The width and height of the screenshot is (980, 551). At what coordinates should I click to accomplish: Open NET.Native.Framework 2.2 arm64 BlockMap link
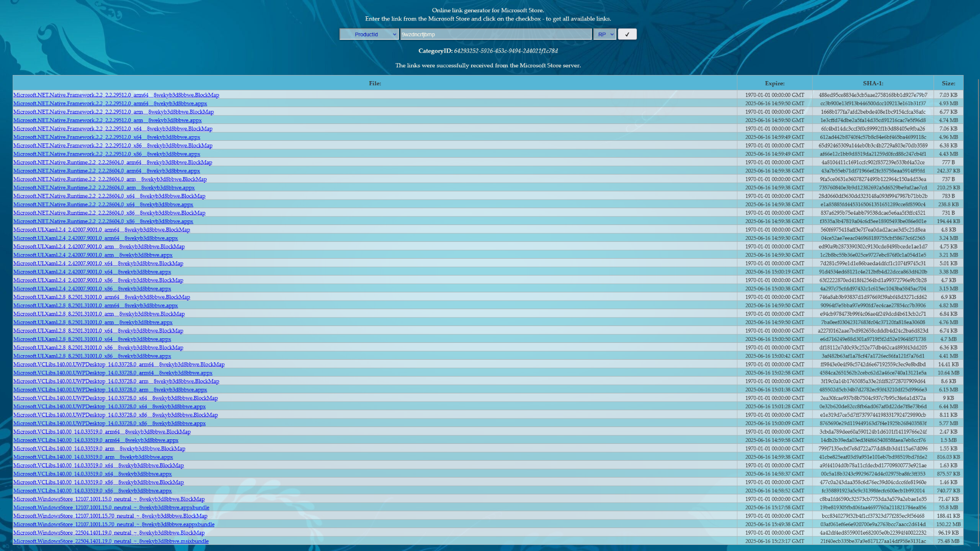[116, 95]
